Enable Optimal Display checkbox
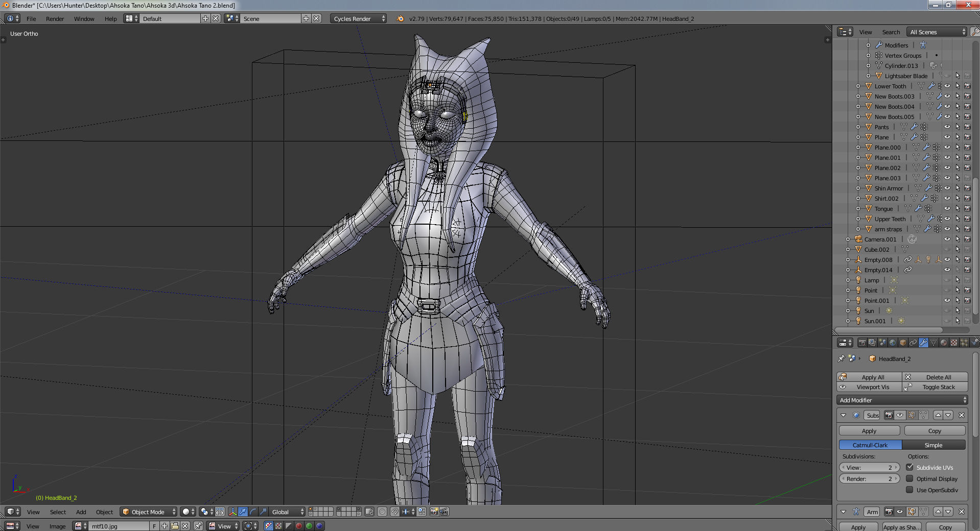The width and height of the screenshot is (980, 531). point(910,478)
